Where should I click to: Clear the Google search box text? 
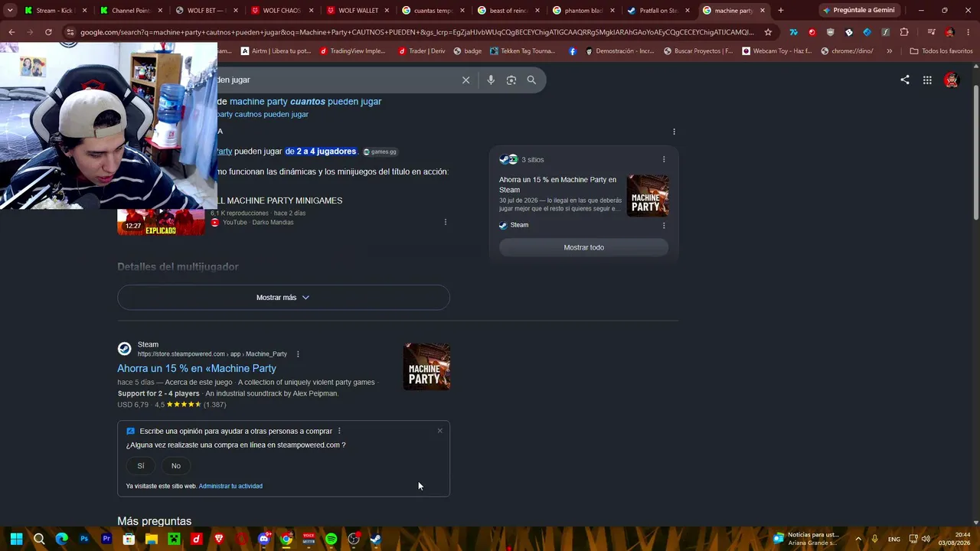[x=465, y=80]
